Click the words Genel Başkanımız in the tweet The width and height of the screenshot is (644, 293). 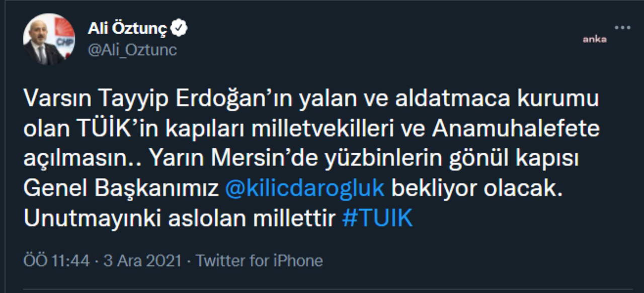coord(121,188)
